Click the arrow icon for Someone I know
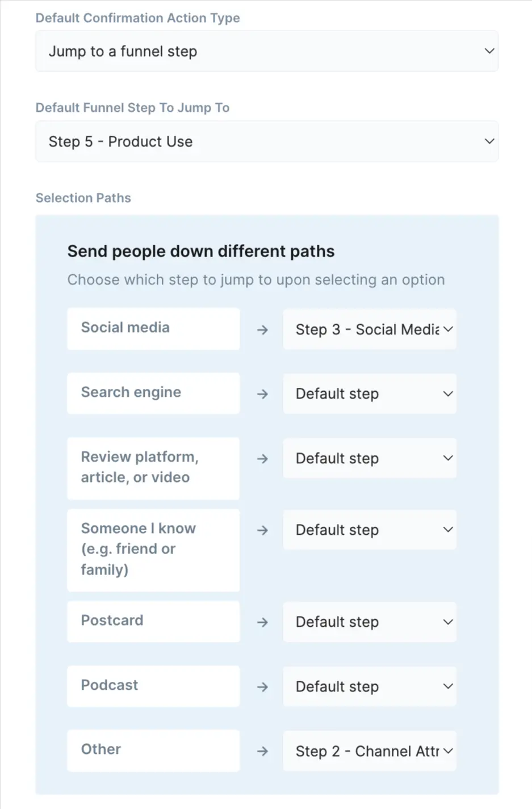The height and width of the screenshot is (809, 532). coord(262,530)
